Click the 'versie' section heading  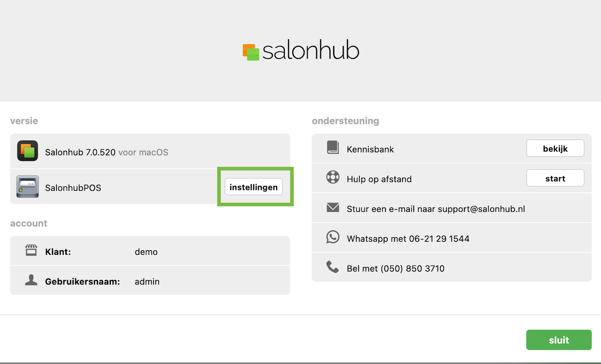pos(24,121)
